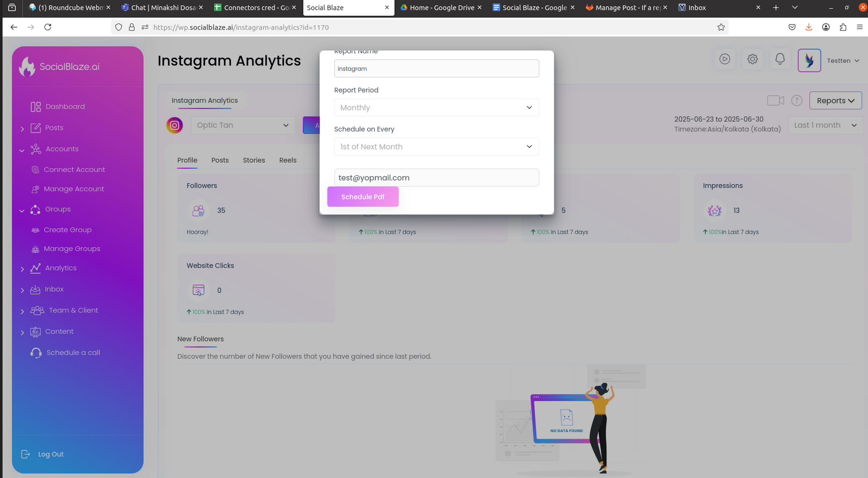Open the Reports dropdown button
The image size is (868, 478).
tap(835, 100)
